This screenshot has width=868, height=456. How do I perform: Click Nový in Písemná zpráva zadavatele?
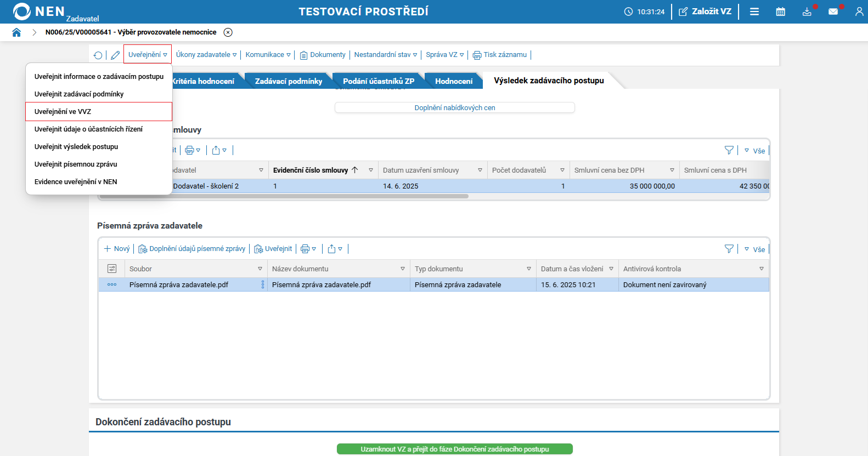117,249
